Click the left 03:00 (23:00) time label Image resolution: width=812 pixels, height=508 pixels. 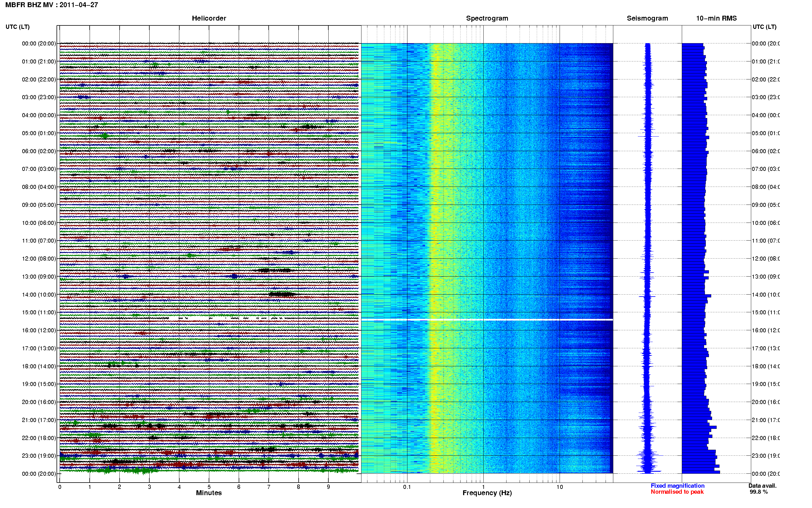point(39,97)
